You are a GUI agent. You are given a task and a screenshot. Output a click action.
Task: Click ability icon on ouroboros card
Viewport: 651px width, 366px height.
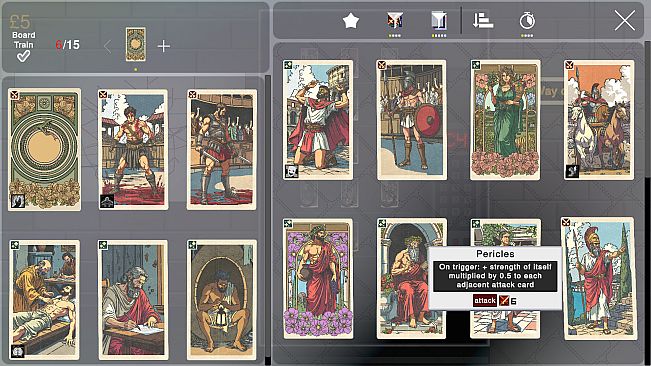(18, 201)
